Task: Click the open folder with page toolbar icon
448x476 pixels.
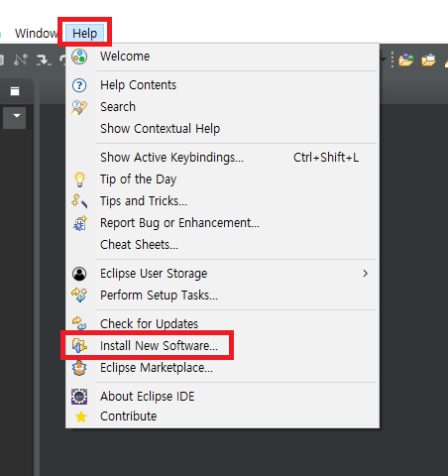Action: click(428, 60)
